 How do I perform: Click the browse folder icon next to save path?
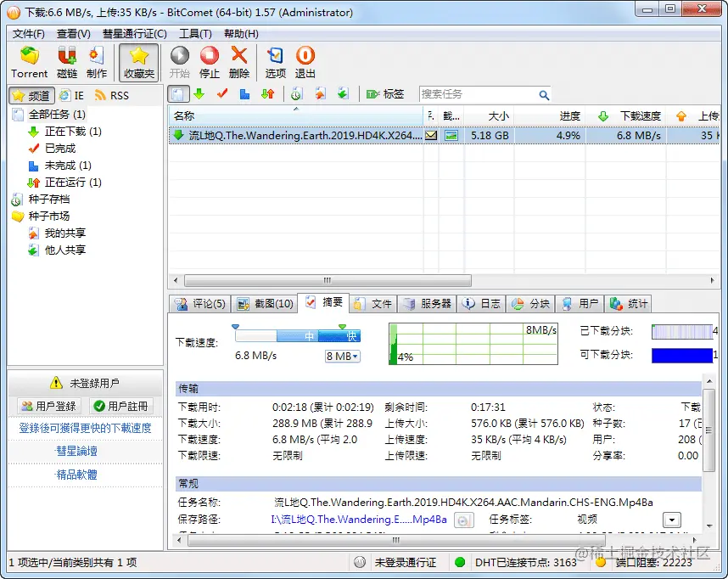pos(463,520)
